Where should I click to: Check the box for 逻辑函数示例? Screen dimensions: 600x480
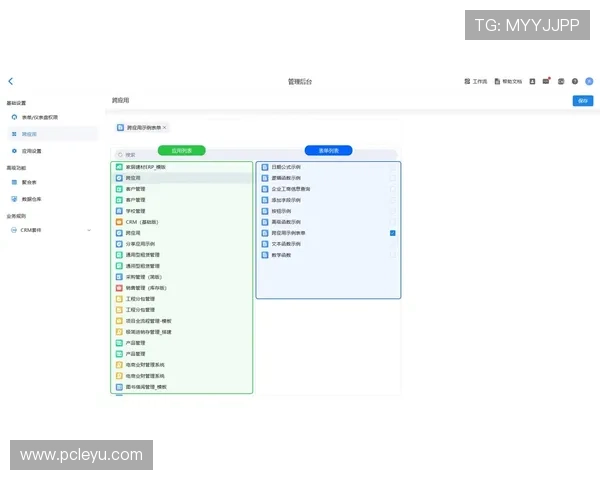point(393,178)
